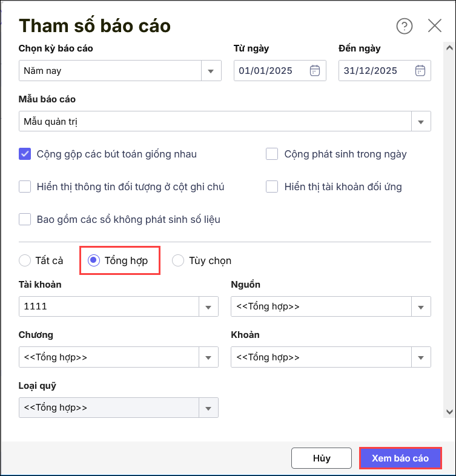Check Hiển thị thông tin đối tượng option
Image resolution: width=456 pixels, height=476 pixels.
click(25, 187)
